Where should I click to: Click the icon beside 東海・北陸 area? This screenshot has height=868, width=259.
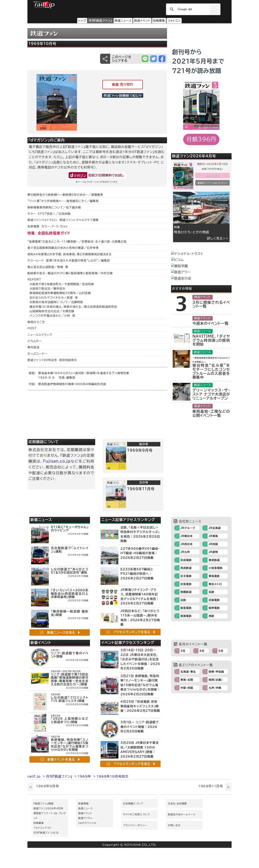pyautogui.click(x=177, y=680)
